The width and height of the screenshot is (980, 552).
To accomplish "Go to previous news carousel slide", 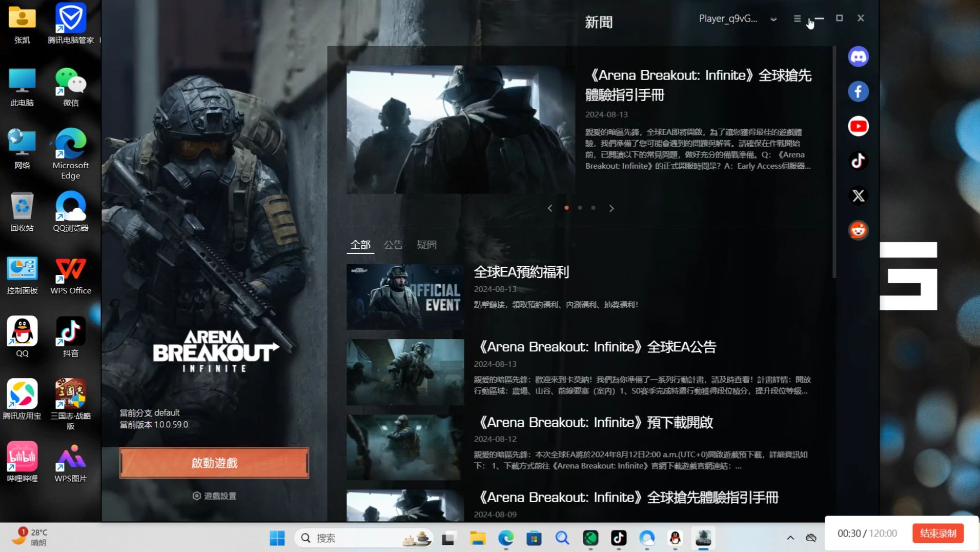I will click(550, 208).
